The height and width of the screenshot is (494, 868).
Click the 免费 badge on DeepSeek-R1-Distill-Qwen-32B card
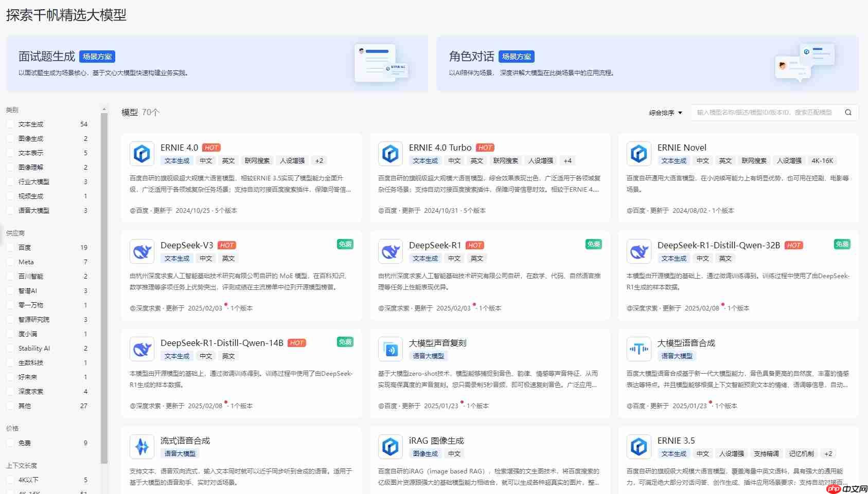[x=842, y=244]
